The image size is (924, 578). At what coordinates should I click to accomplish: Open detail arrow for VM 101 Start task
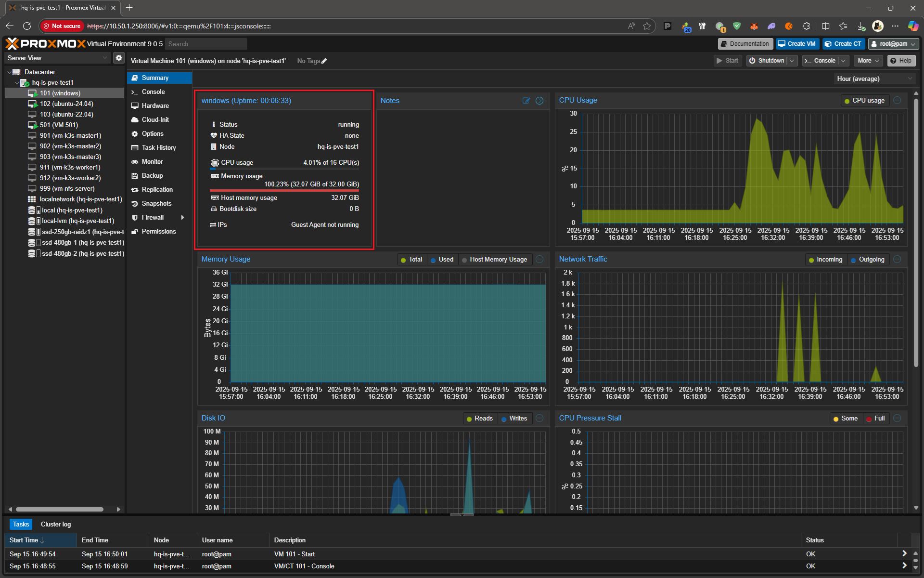[904, 553]
